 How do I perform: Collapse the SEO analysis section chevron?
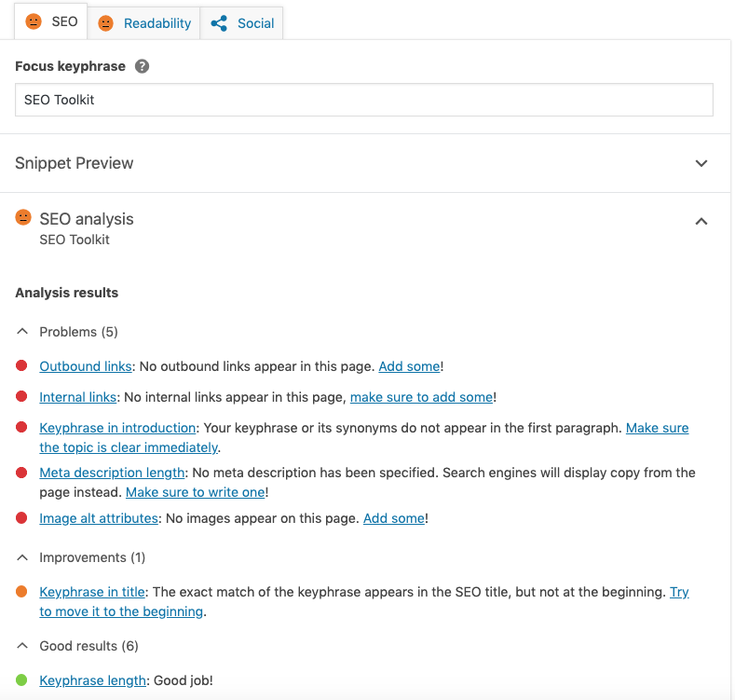pos(701,222)
